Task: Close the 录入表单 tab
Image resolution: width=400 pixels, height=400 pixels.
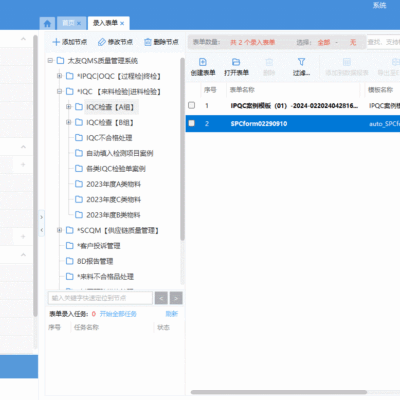Action: [x=122, y=23]
